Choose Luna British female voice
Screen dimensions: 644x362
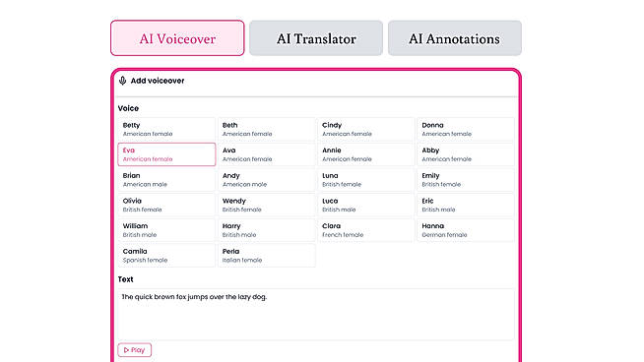coord(366,180)
